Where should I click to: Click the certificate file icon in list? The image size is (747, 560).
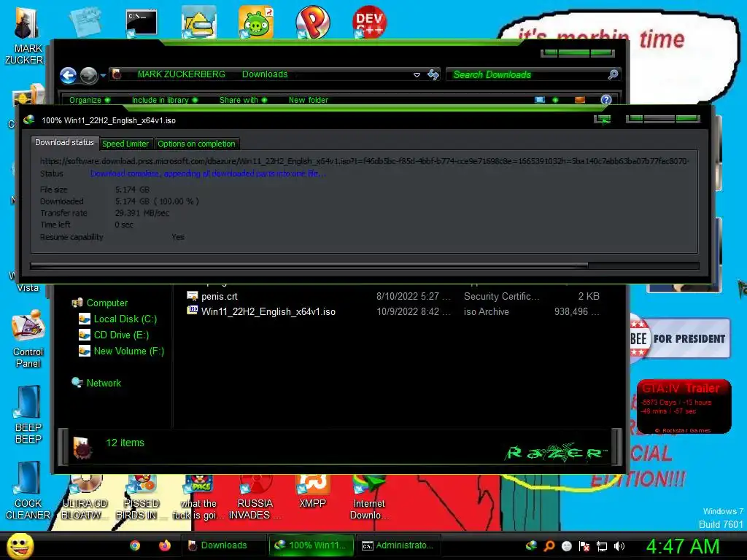coord(193,296)
